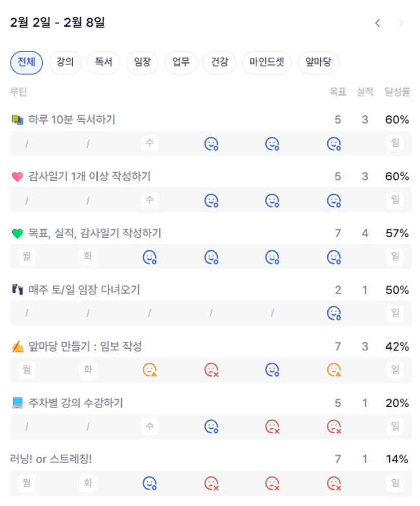Toggle 수 for 하루 10분 독서하기 routine
Image resolution: width=420 pixels, height=506 pixels.
149,144
